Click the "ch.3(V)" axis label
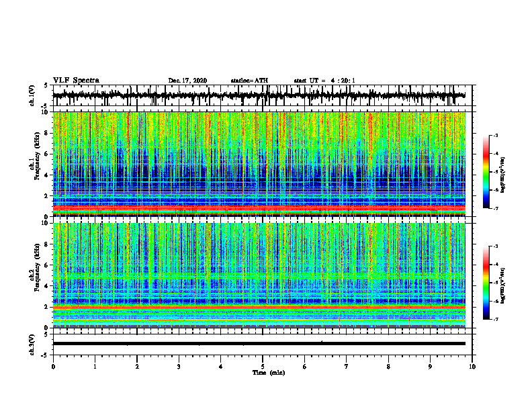 click(x=32, y=345)
